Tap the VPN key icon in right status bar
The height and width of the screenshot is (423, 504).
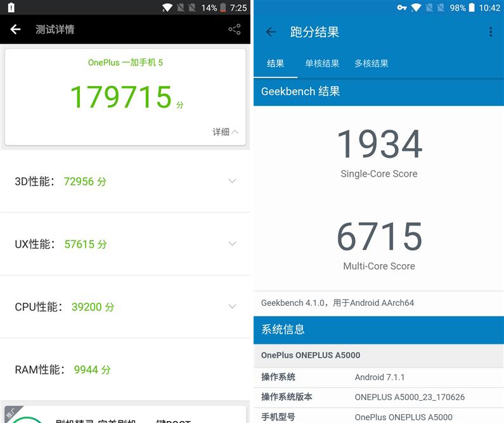(x=402, y=8)
